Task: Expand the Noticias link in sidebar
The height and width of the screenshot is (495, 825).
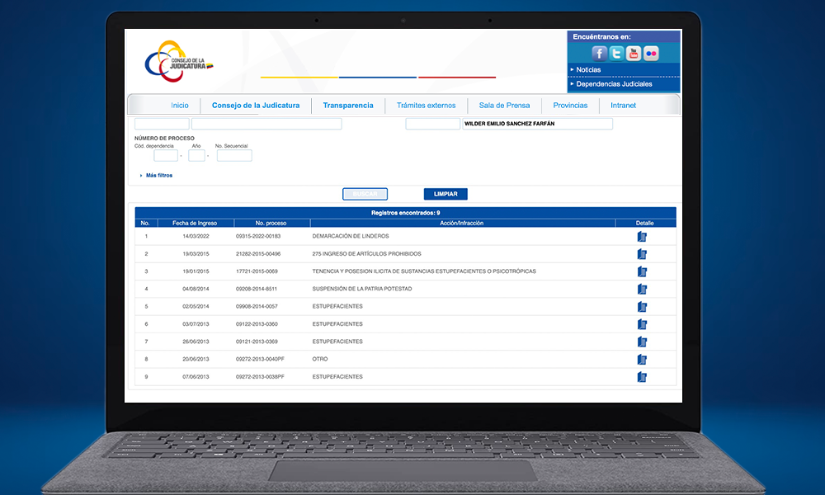Action: click(589, 70)
